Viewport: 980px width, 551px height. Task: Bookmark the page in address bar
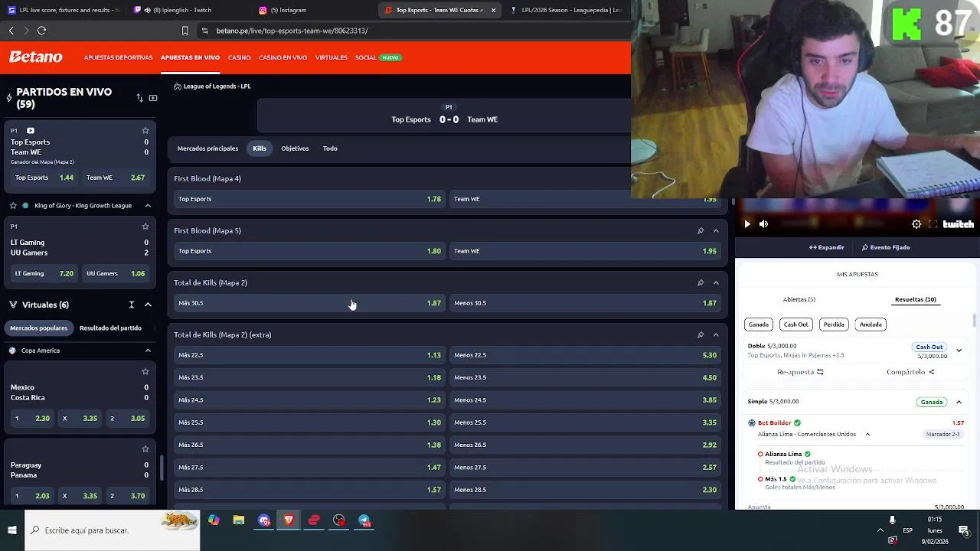coord(185,31)
